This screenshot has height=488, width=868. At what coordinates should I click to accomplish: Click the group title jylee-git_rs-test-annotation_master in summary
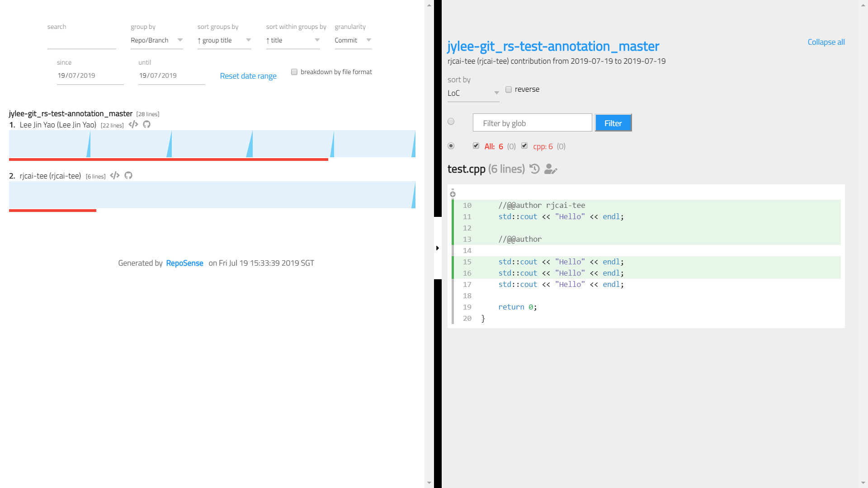[71, 114]
